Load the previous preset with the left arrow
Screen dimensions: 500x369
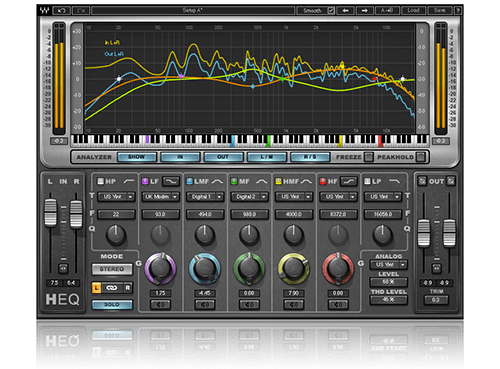(345, 11)
